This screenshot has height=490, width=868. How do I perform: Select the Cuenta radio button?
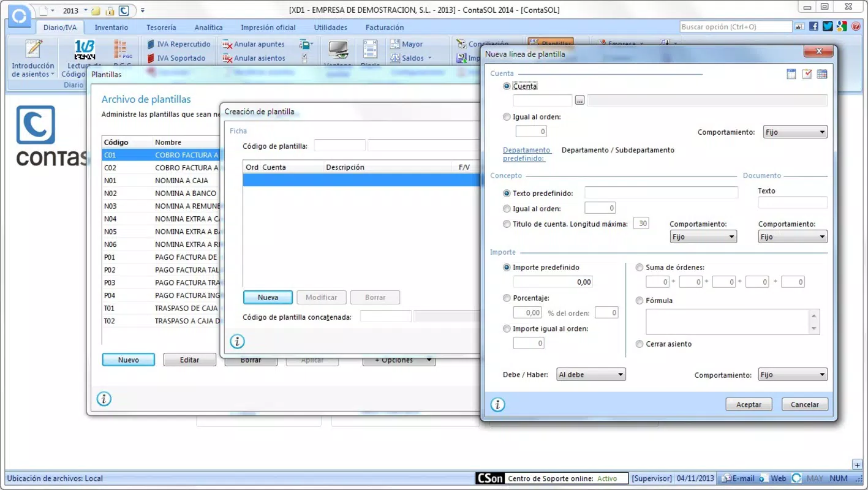click(507, 86)
